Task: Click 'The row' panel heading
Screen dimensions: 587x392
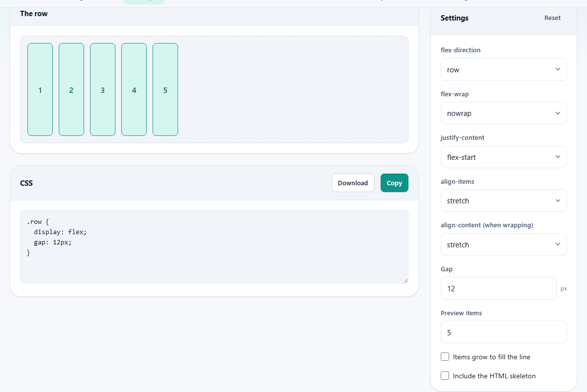Action: [34, 14]
